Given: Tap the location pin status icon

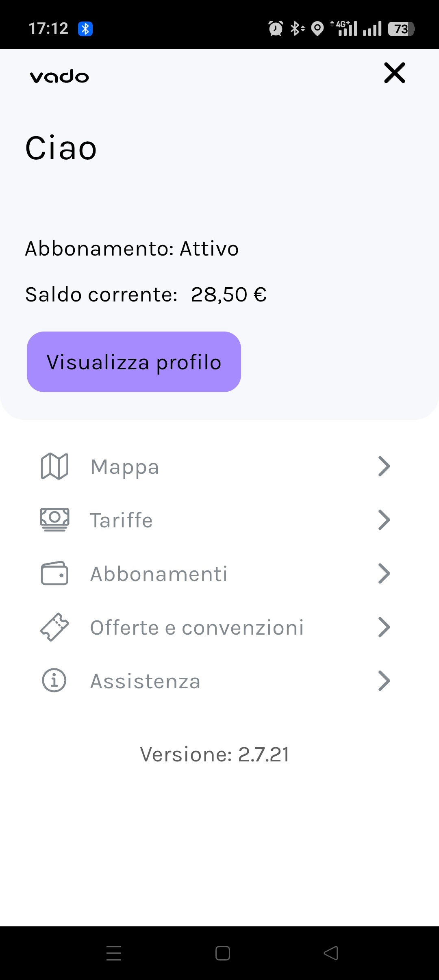Looking at the screenshot, I should coord(317,29).
